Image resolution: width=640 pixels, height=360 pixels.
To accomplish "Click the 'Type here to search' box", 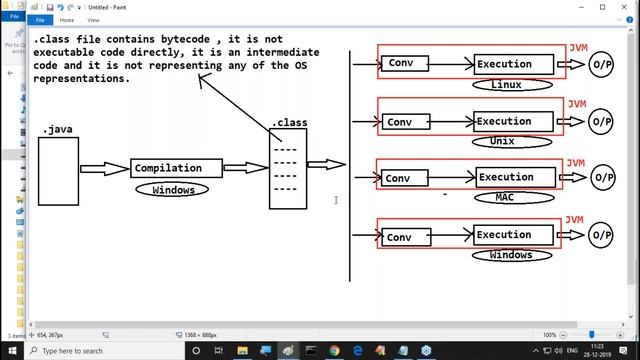I will pyautogui.click(x=104, y=351).
